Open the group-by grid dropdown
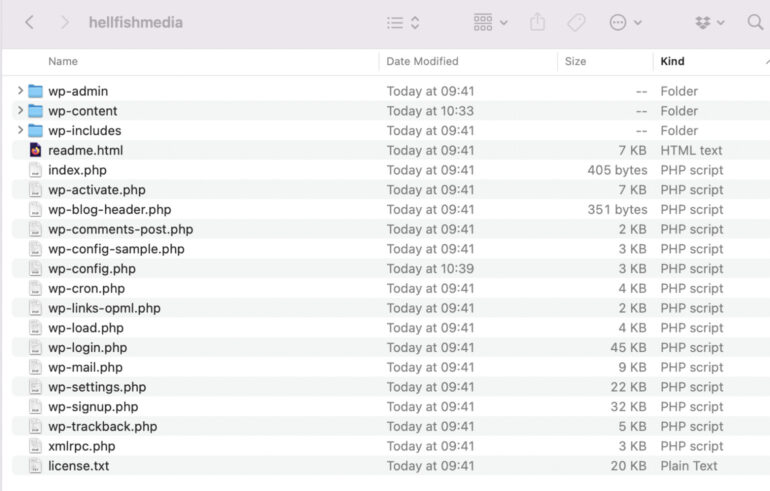Image resolution: width=770 pixels, height=491 pixels. click(490, 22)
